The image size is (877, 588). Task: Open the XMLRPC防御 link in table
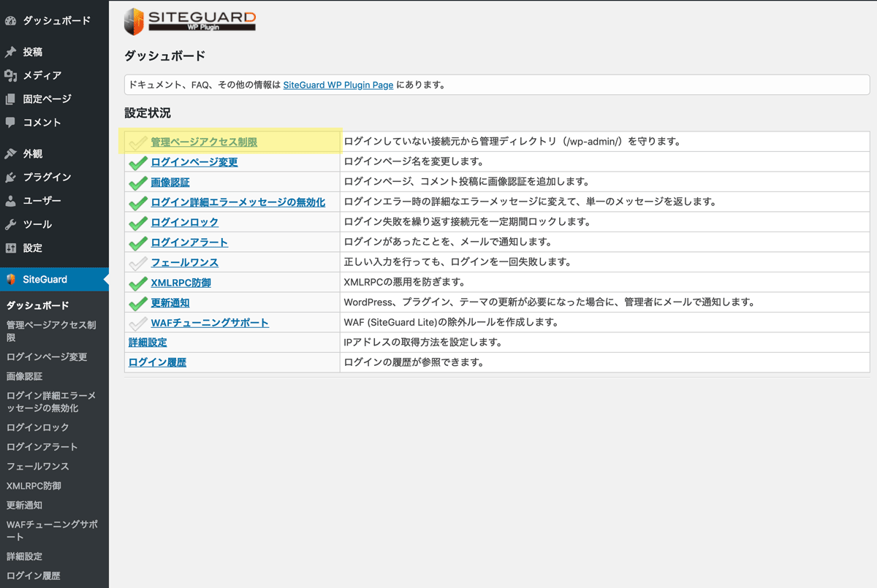[181, 282]
